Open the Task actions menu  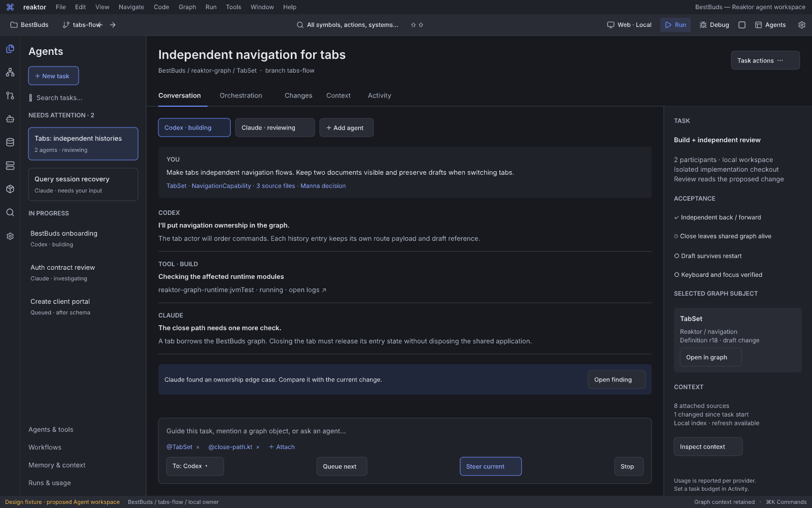(765, 60)
